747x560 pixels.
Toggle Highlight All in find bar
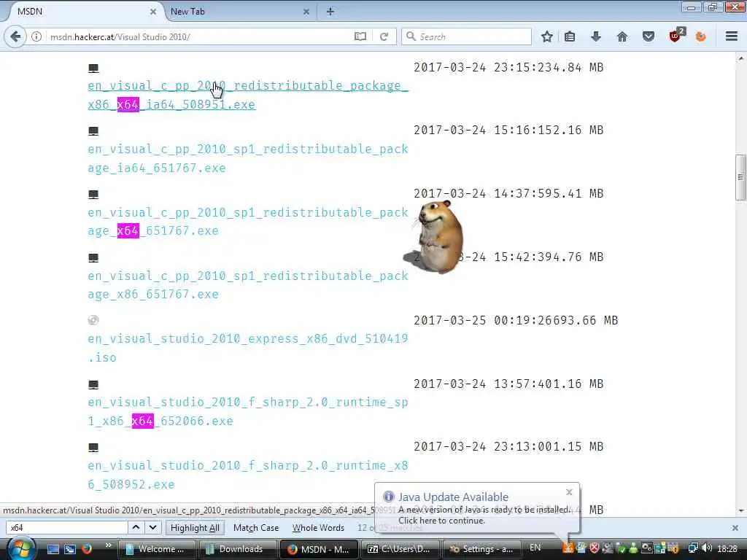[x=195, y=528]
